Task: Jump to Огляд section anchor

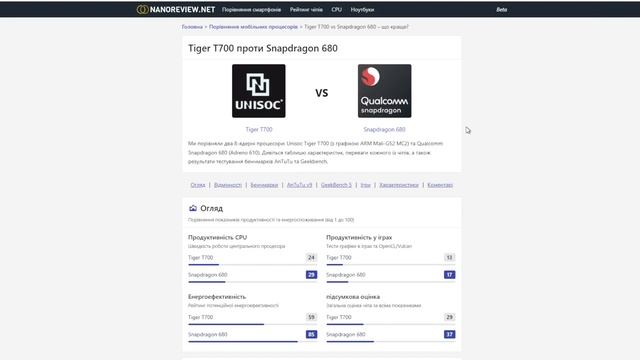Action: [198, 185]
